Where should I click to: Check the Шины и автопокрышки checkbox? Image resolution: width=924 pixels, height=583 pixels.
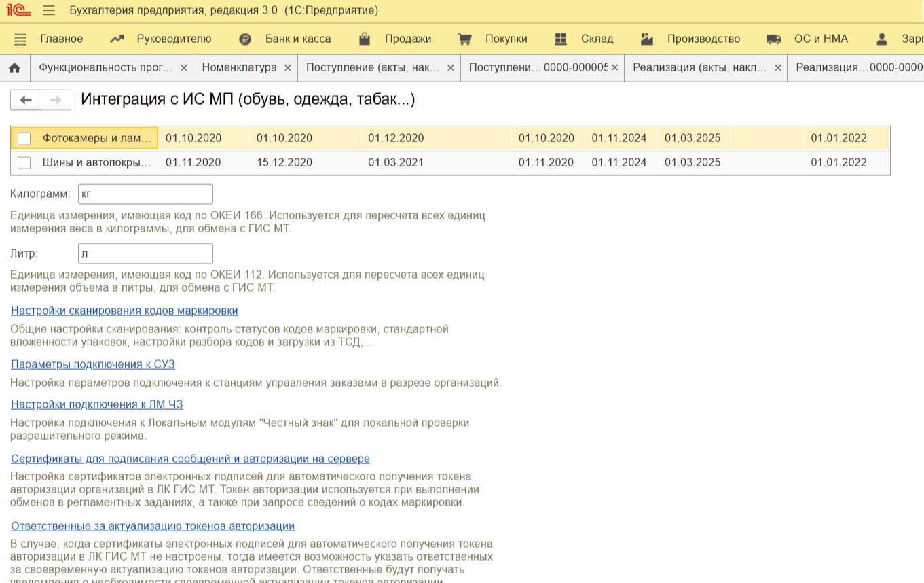24,163
